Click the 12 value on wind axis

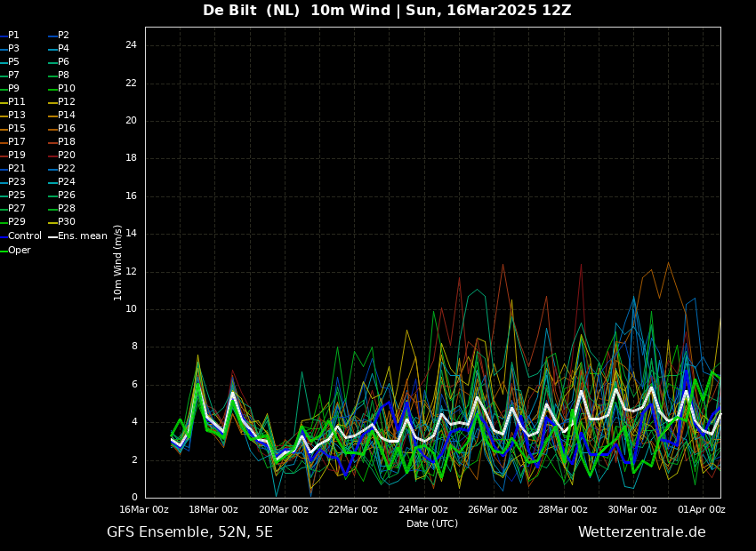pos(131,272)
